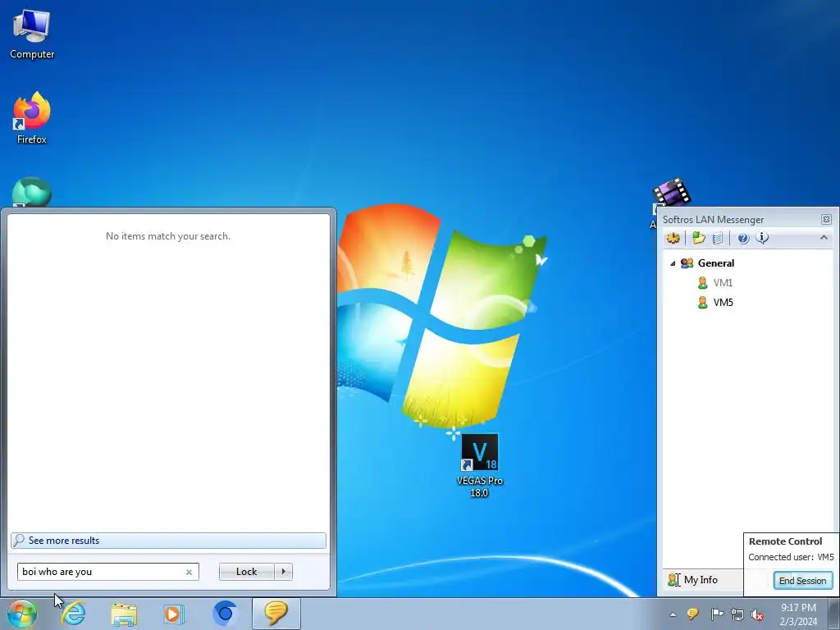Open the clock showing 9:17 PM

[798, 614]
